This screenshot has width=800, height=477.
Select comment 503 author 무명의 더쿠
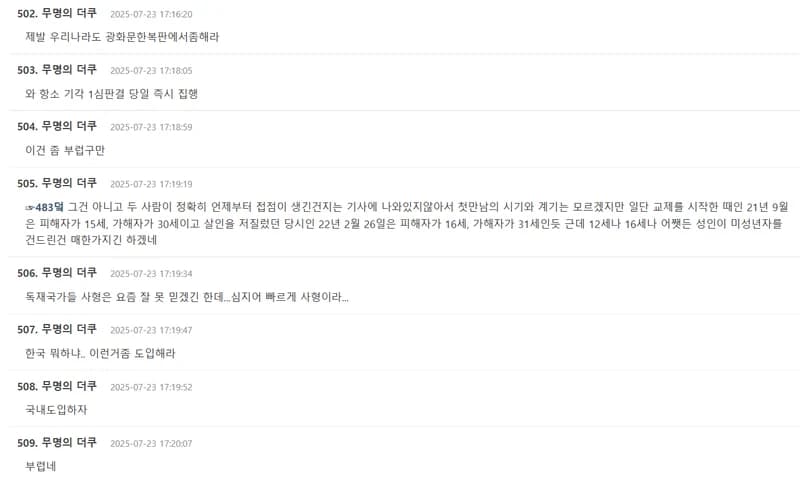69,70
